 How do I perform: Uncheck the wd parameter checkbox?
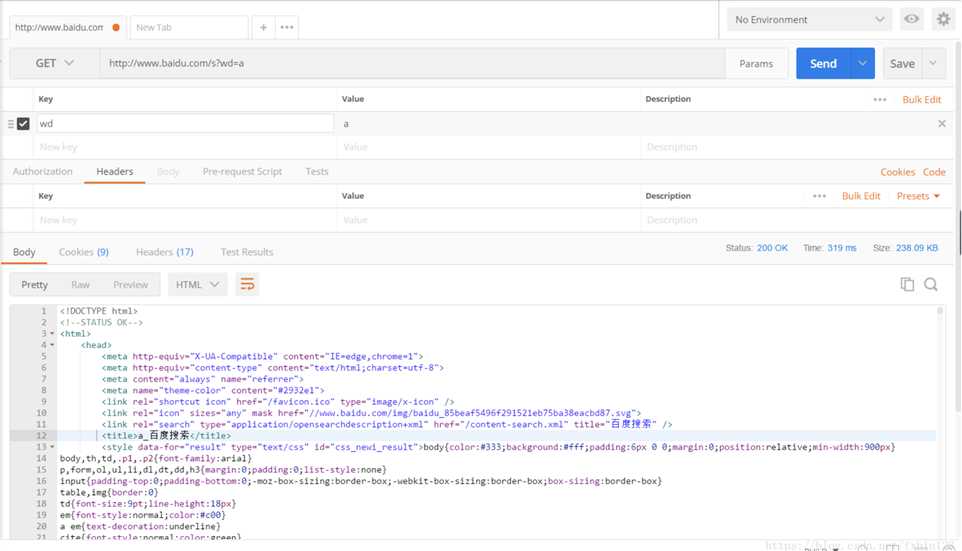click(x=23, y=123)
